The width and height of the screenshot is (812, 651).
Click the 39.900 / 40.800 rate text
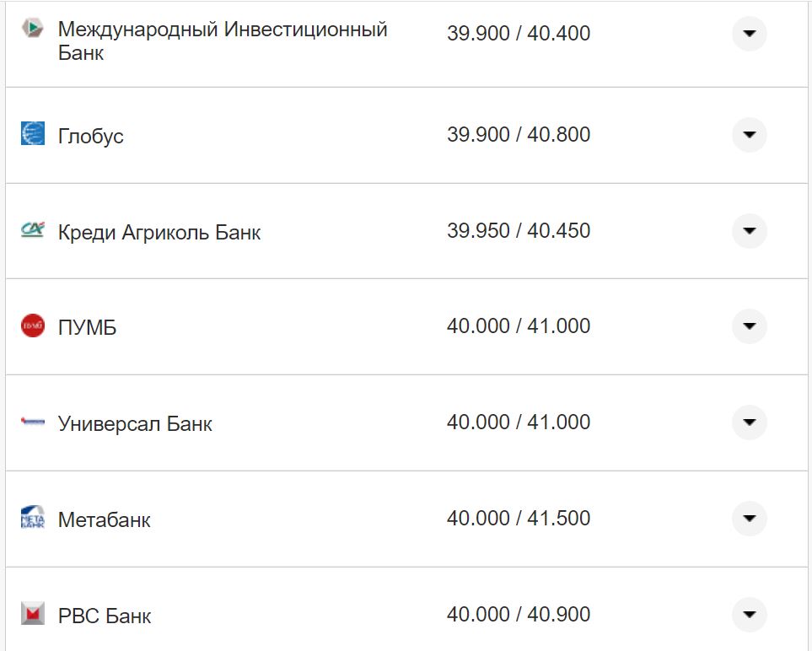(x=519, y=134)
